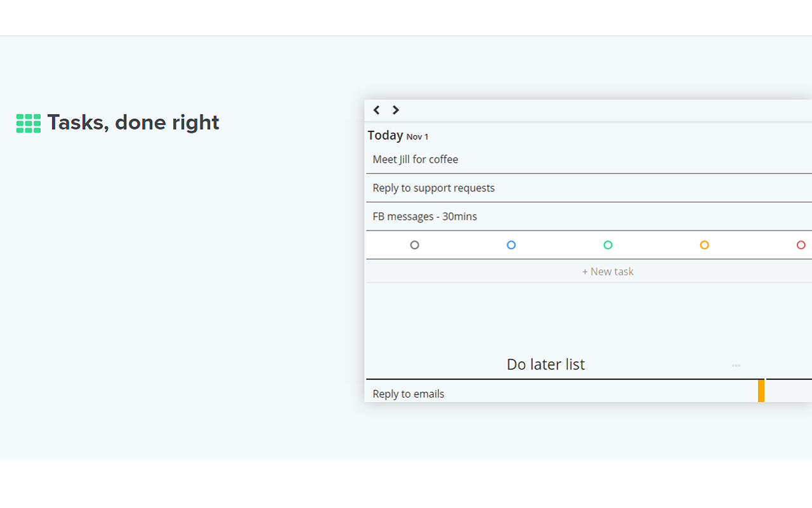Click the green grid logo icon

29,123
